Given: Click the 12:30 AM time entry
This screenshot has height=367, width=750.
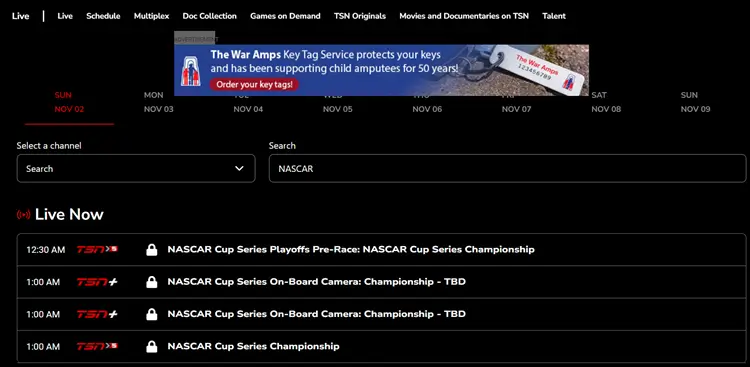Looking at the screenshot, I should 46,250.
